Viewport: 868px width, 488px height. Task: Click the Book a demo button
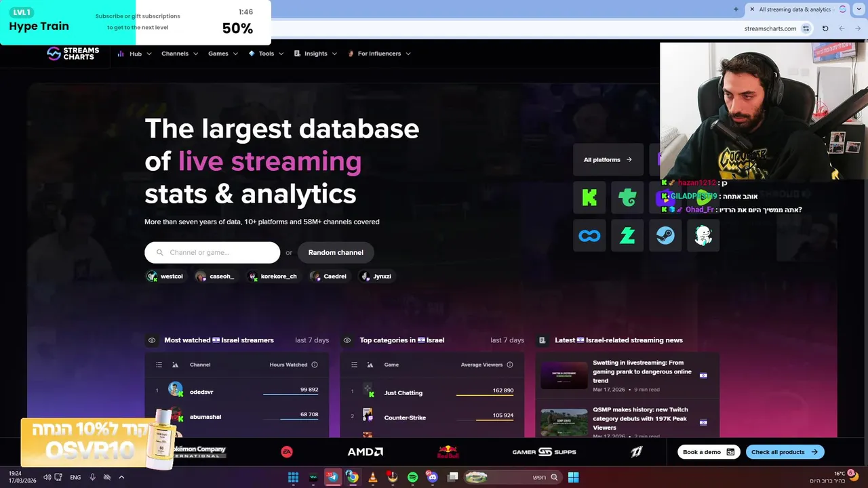709,452
